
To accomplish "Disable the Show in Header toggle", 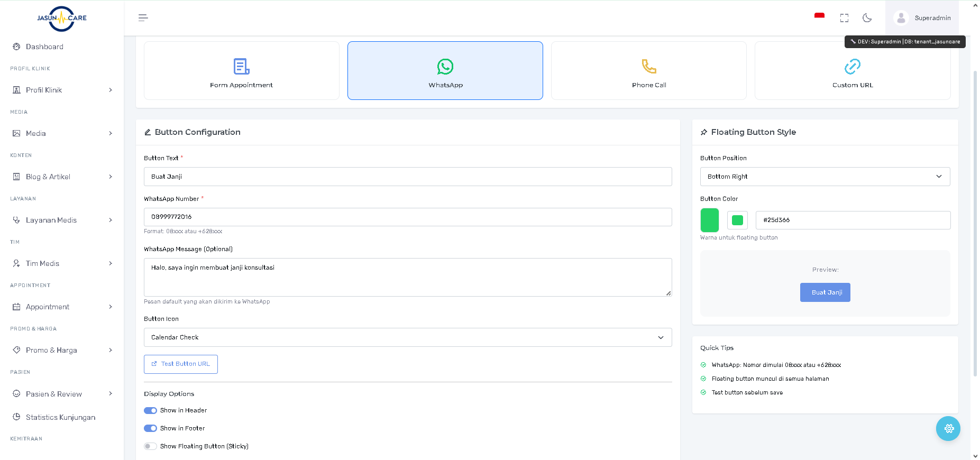I will pyautogui.click(x=151, y=410).
